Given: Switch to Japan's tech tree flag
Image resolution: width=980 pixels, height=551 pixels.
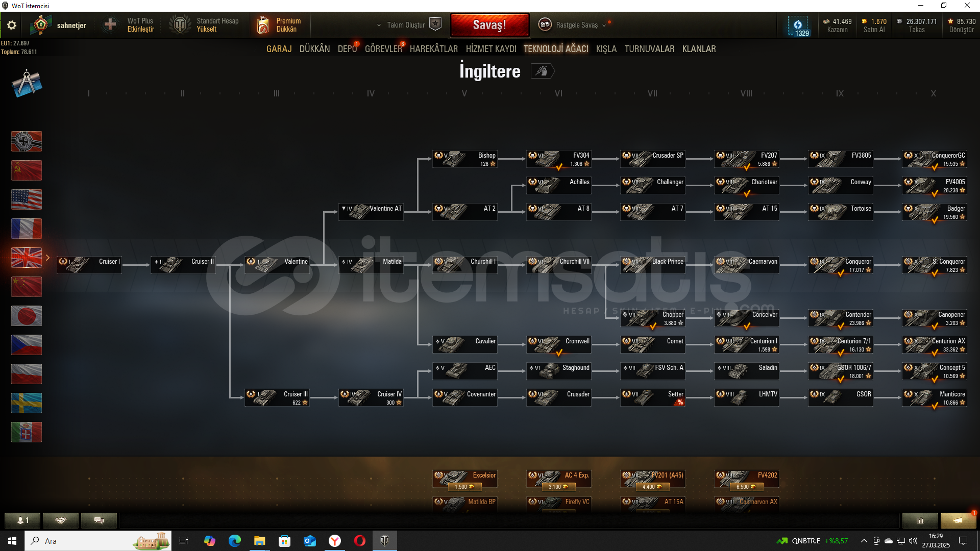Looking at the screenshot, I should [x=27, y=316].
